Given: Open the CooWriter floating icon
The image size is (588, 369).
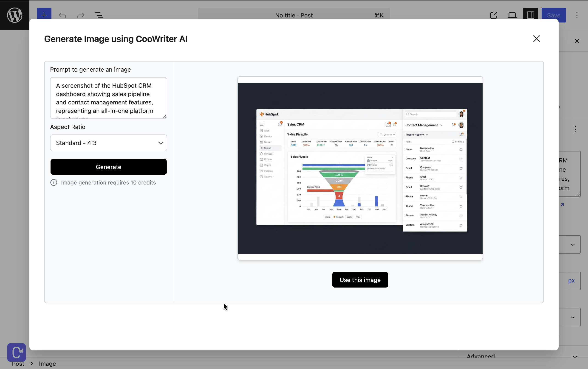Looking at the screenshot, I should point(17,352).
